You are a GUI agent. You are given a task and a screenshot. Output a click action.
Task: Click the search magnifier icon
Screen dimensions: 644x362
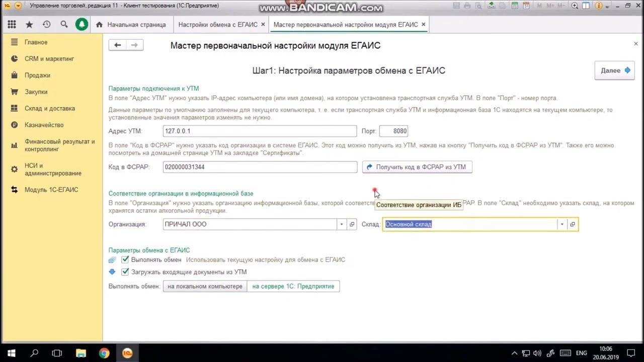tap(64, 24)
